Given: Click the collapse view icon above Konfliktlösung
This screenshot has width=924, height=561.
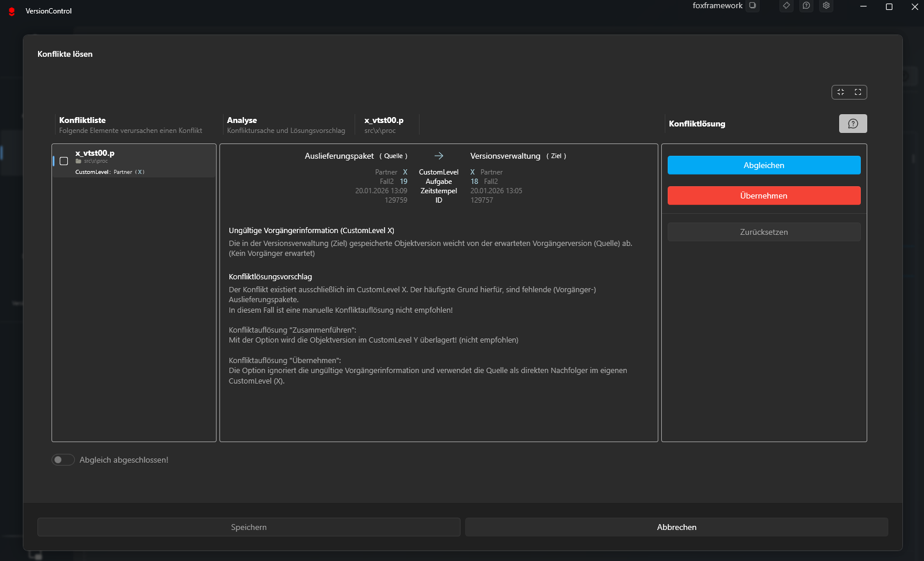Looking at the screenshot, I should (841, 92).
